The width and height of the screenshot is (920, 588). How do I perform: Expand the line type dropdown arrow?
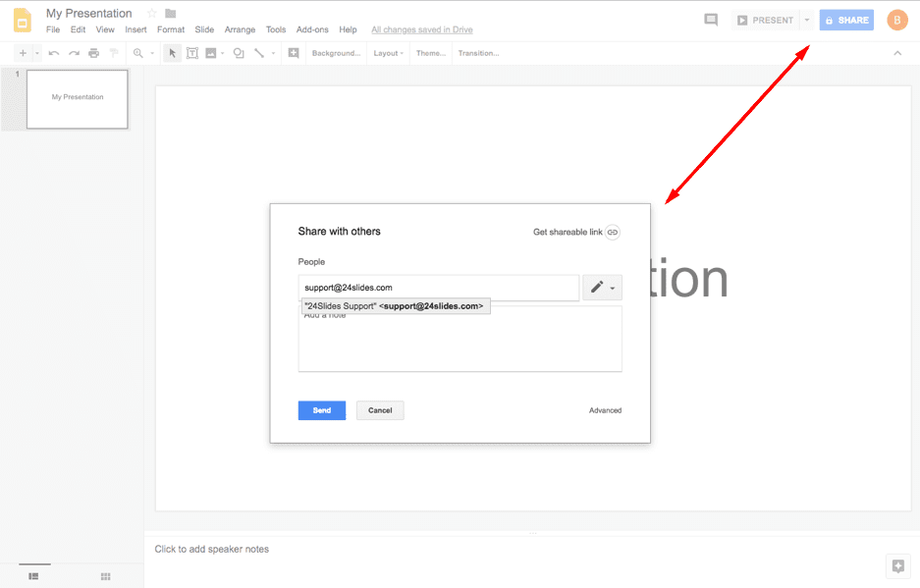point(273,53)
